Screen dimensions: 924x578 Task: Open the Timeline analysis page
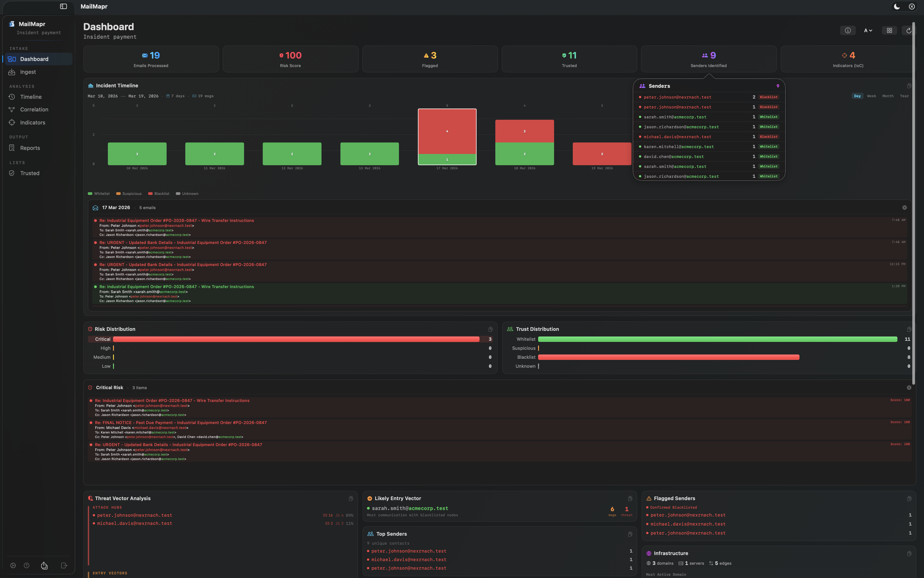pyautogui.click(x=31, y=97)
